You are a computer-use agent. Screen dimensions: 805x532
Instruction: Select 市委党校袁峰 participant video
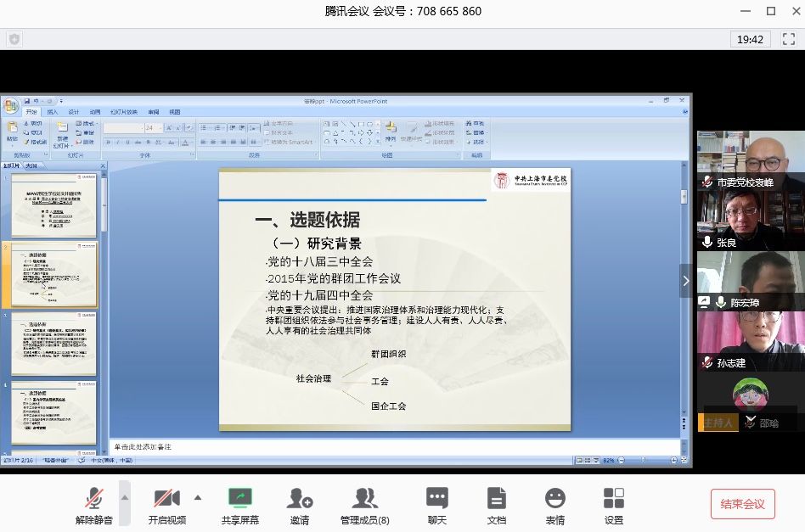pyautogui.click(x=751, y=160)
